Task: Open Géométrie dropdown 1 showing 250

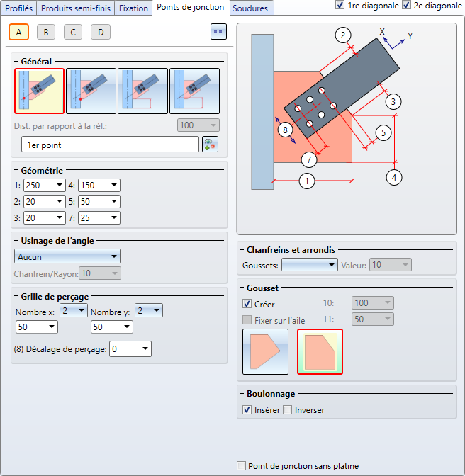Action: point(45,185)
